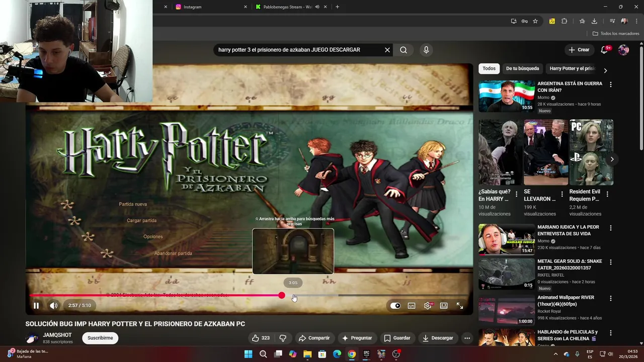The image size is (644, 362).
Task: Like the video with thumbs up
Action: 262,338
